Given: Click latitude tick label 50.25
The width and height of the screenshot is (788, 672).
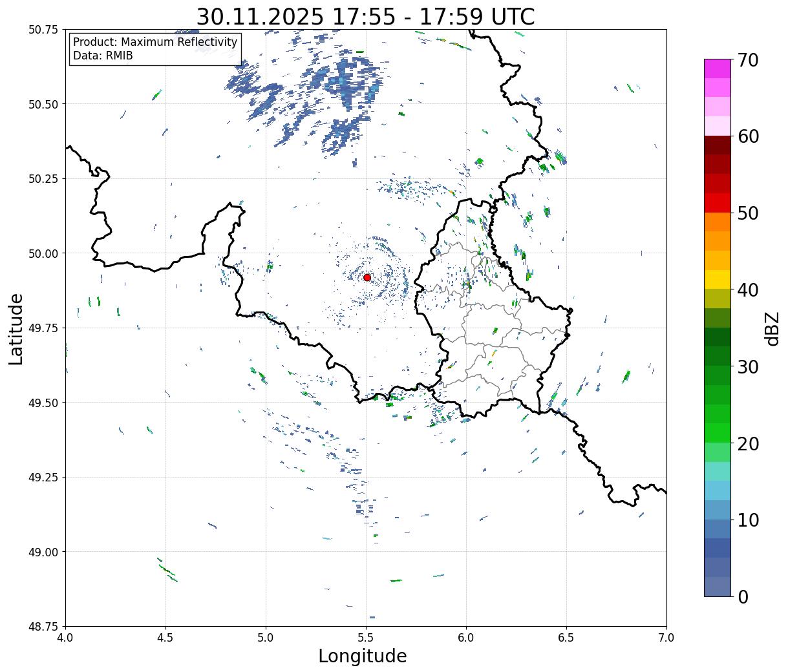Looking at the screenshot, I should click(44, 179).
